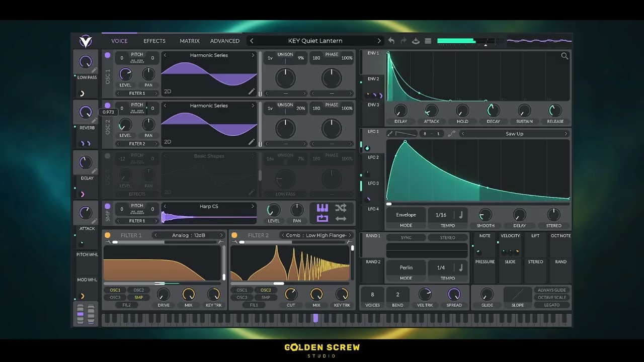Click the pencil edit icon on OSC 1 wavetable
644x362 pixels.
[252, 92]
